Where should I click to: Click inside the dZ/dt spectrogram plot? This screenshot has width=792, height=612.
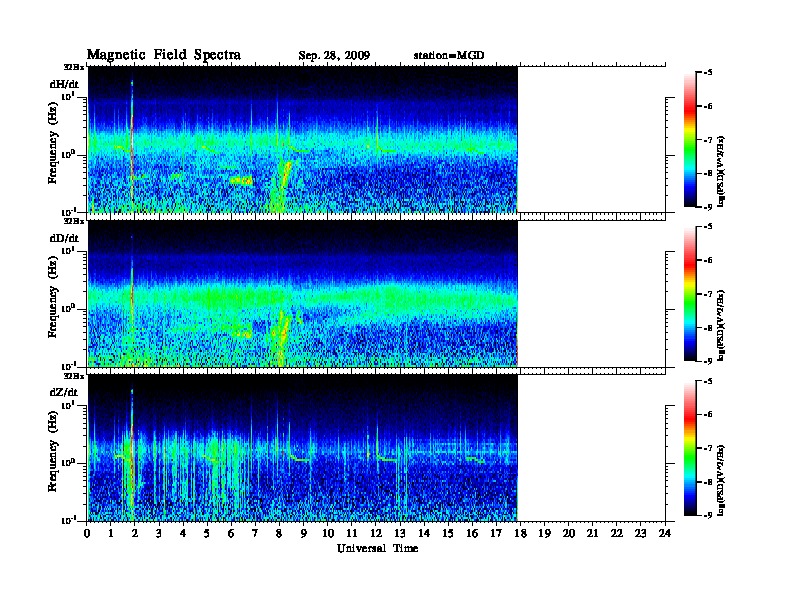pos(303,448)
